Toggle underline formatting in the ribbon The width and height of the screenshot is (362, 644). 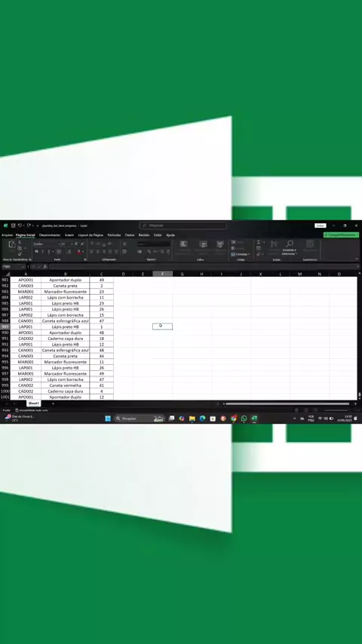pyautogui.click(x=48, y=251)
